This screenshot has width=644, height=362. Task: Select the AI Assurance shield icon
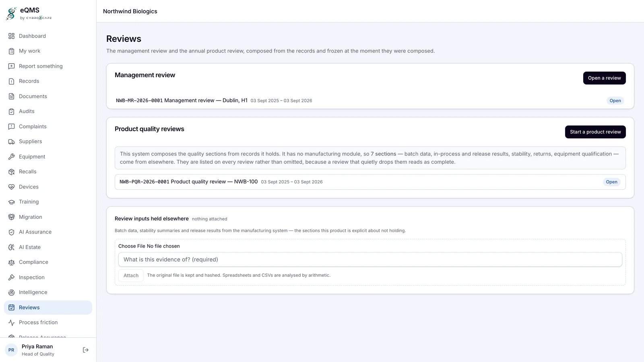click(x=11, y=232)
